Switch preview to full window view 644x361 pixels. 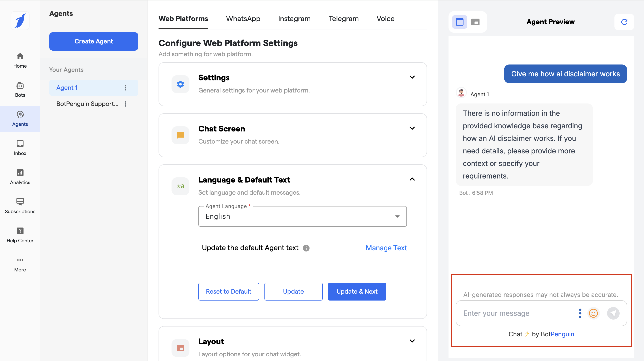point(459,22)
